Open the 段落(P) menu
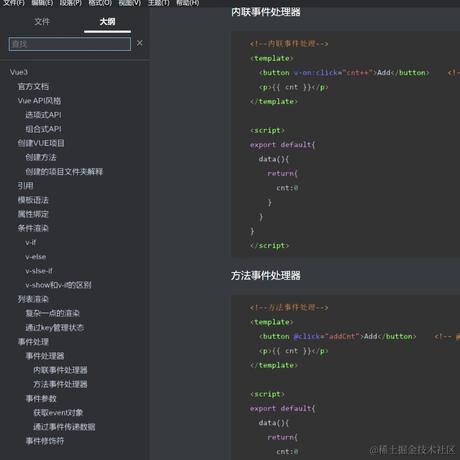The width and height of the screenshot is (460, 460). (71, 3)
